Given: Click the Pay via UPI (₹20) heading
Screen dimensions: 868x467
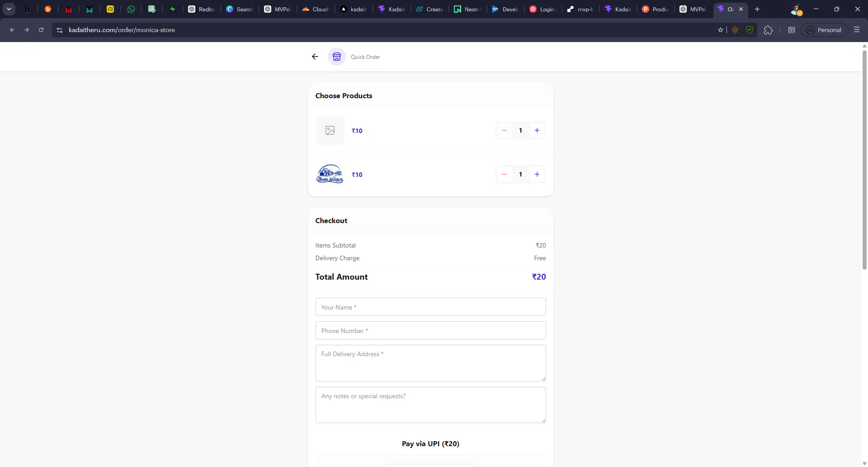Looking at the screenshot, I should pos(430,444).
